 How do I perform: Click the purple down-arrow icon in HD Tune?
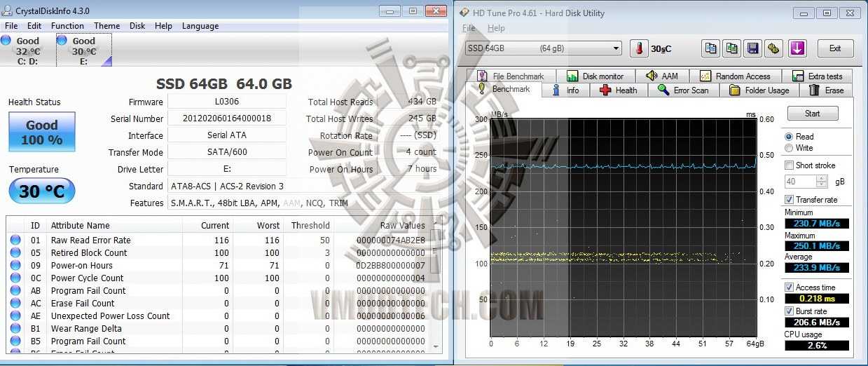pos(798,48)
